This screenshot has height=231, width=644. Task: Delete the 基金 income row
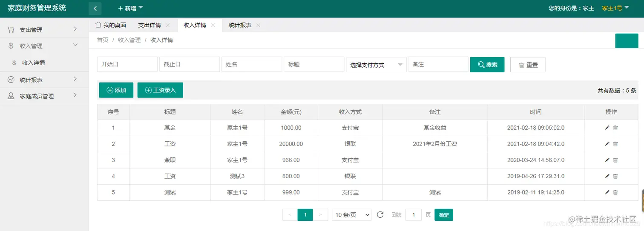[x=615, y=128]
